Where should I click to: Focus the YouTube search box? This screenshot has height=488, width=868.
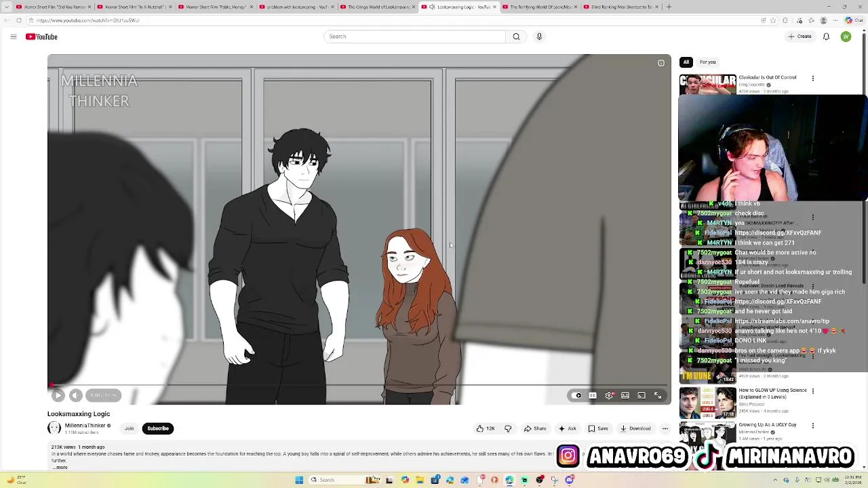[x=414, y=37]
